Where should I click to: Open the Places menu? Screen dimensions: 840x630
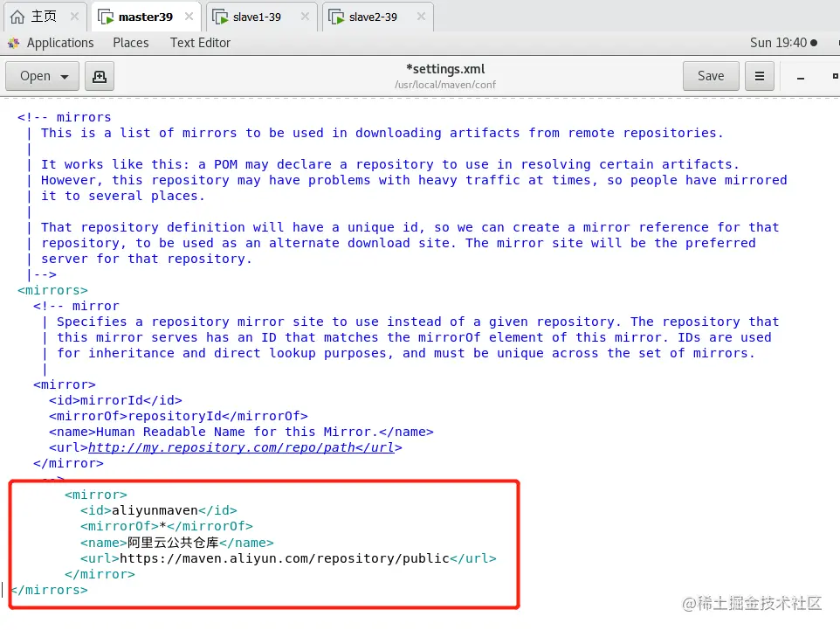click(131, 43)
